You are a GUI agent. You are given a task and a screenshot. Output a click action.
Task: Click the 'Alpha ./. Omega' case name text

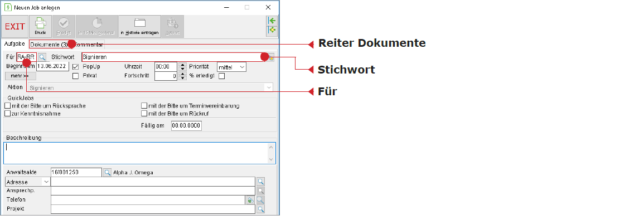click(133, 173)
